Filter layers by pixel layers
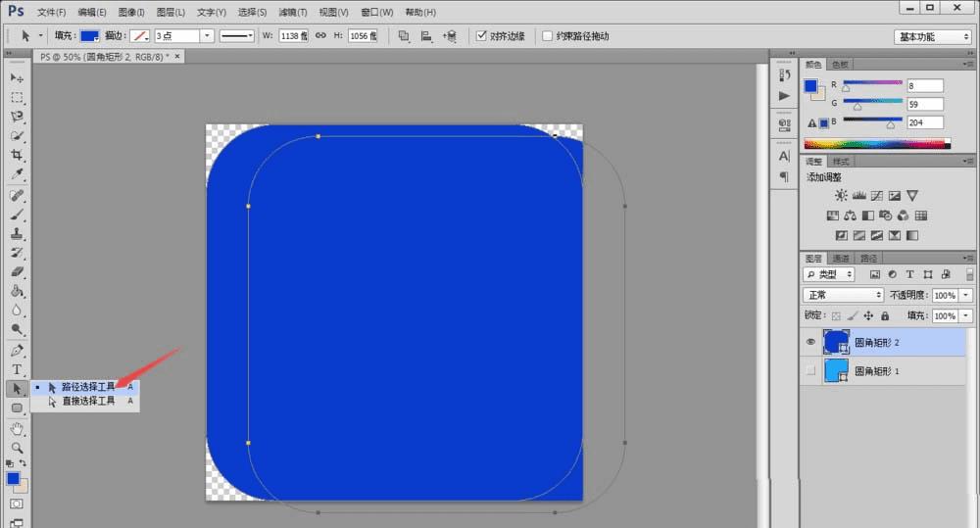980x528 pixels. [x=875, y=274]
